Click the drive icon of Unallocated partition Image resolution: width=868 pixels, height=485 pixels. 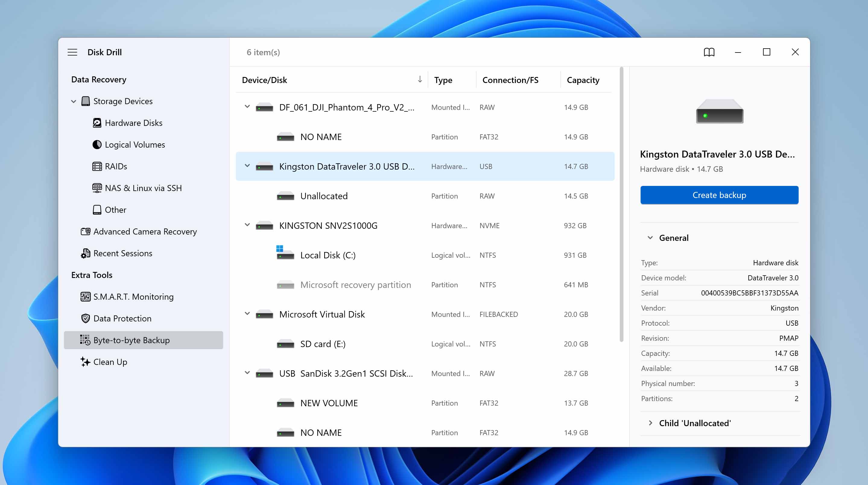pyautogui.click(x=285, y=196)
